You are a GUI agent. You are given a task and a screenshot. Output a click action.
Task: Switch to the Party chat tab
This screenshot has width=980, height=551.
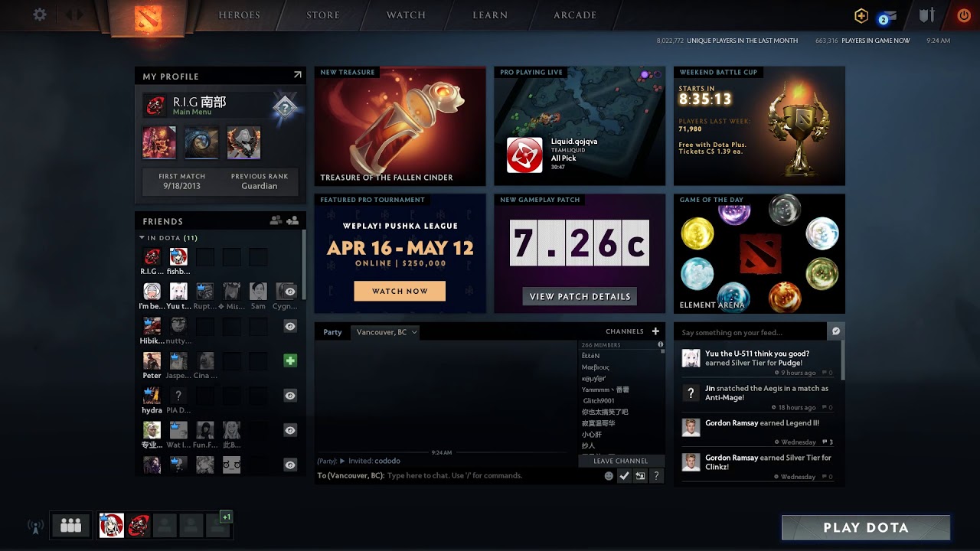pyautogui.click(x=332, y=332)
